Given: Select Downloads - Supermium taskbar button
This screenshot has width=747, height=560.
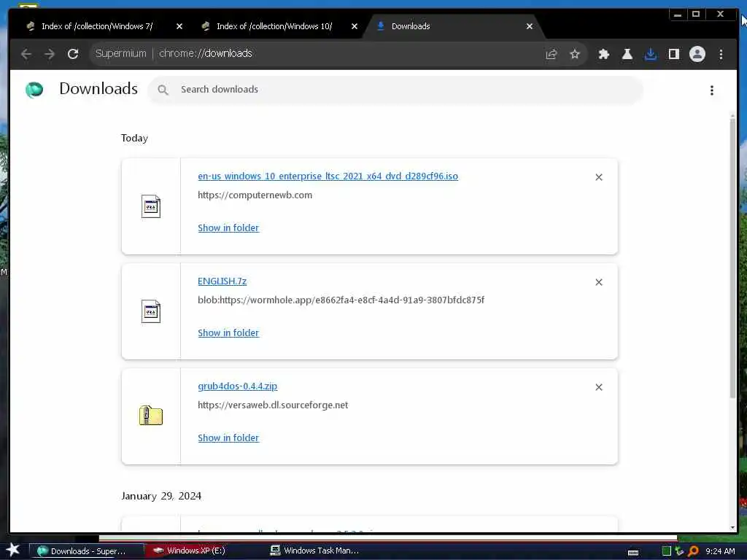Looking at the screenshot, I should click(87, 551).
